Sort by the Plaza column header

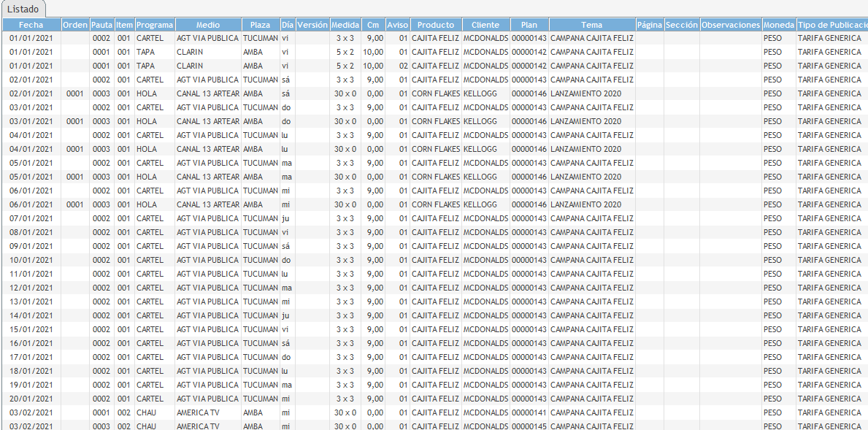260,25
